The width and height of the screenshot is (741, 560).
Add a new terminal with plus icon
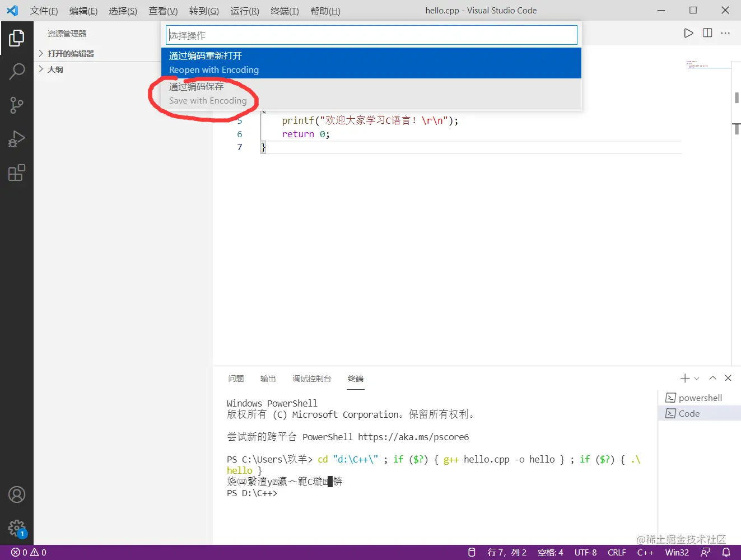684,379
